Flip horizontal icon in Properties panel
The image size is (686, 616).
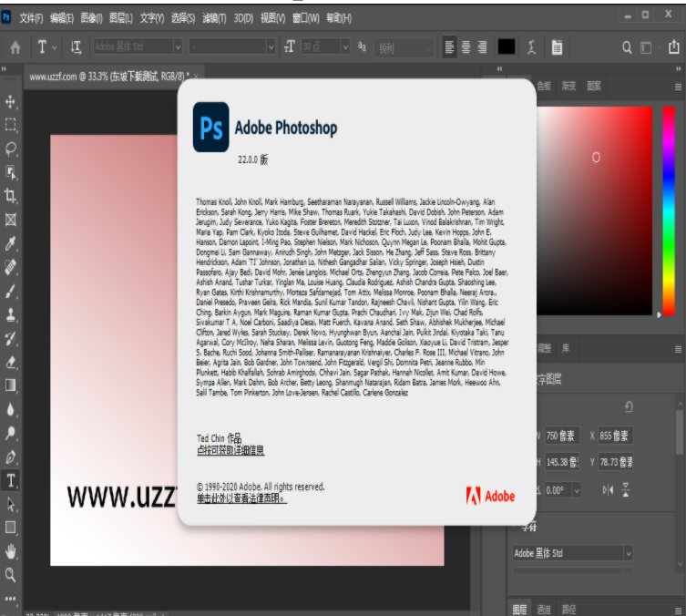tap(608, 490)
